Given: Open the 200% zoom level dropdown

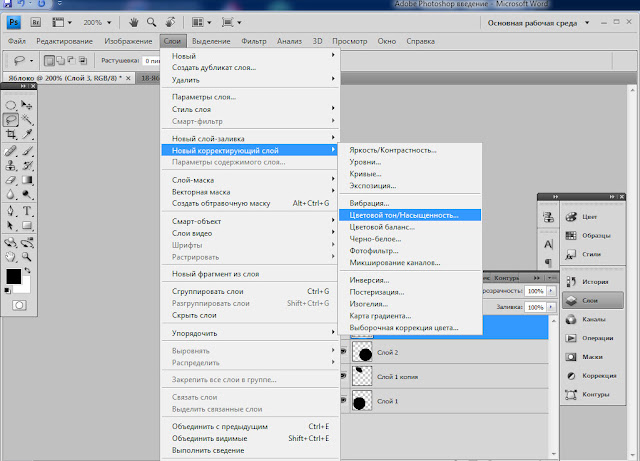Looking at the screenshot, I should tap(109, 23).
